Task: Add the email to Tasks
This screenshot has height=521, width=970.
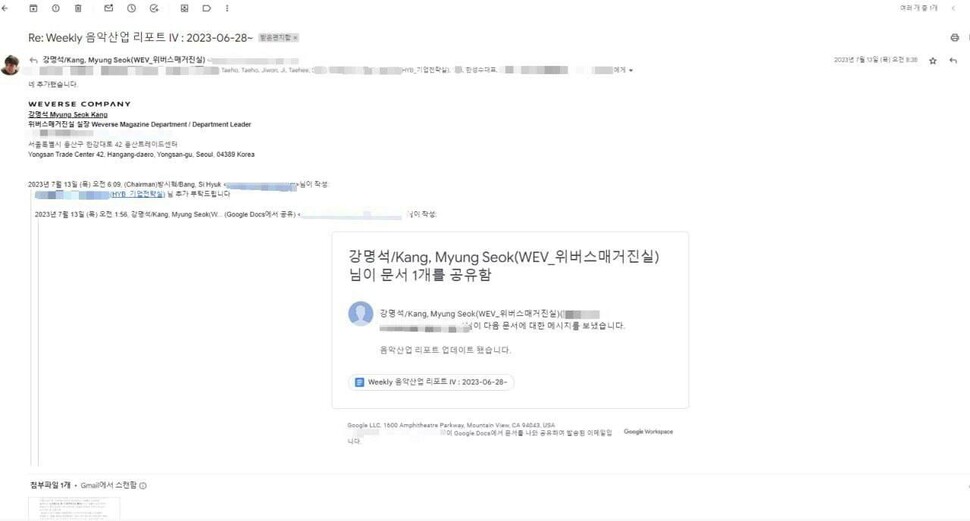Action: coord(154,8)
